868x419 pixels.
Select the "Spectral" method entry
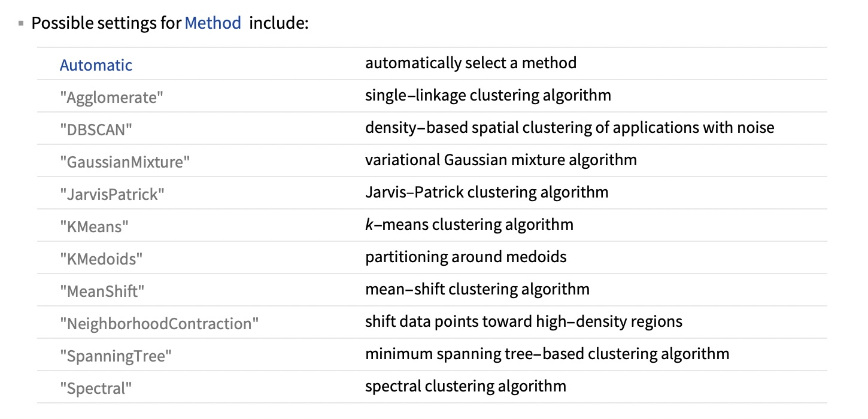(x=96, y=388)
